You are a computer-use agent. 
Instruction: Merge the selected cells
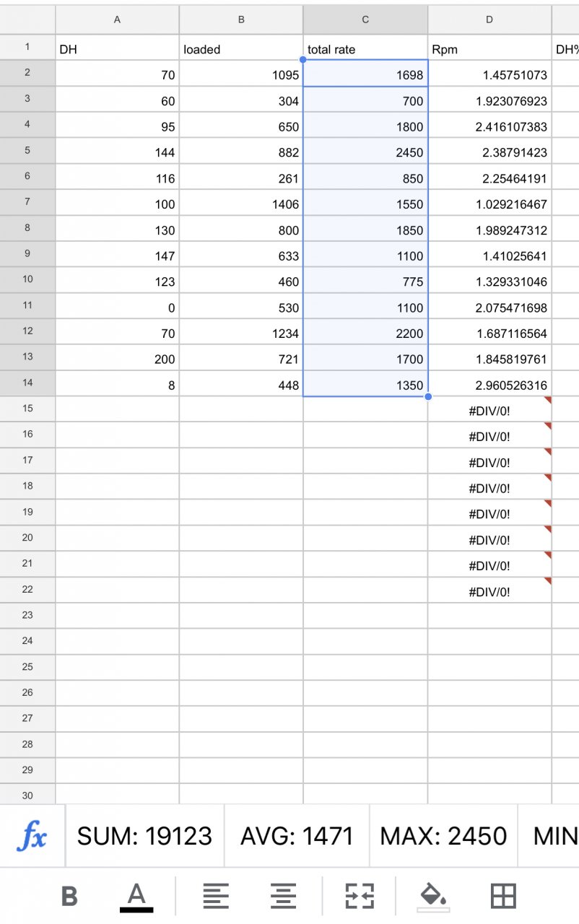tap(360, 897)
